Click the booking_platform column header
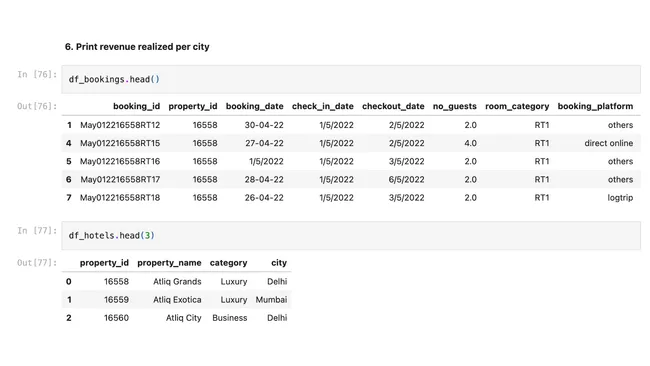This screenshot has width=650, height=366. pyautogui.click(x=595, y=106)
